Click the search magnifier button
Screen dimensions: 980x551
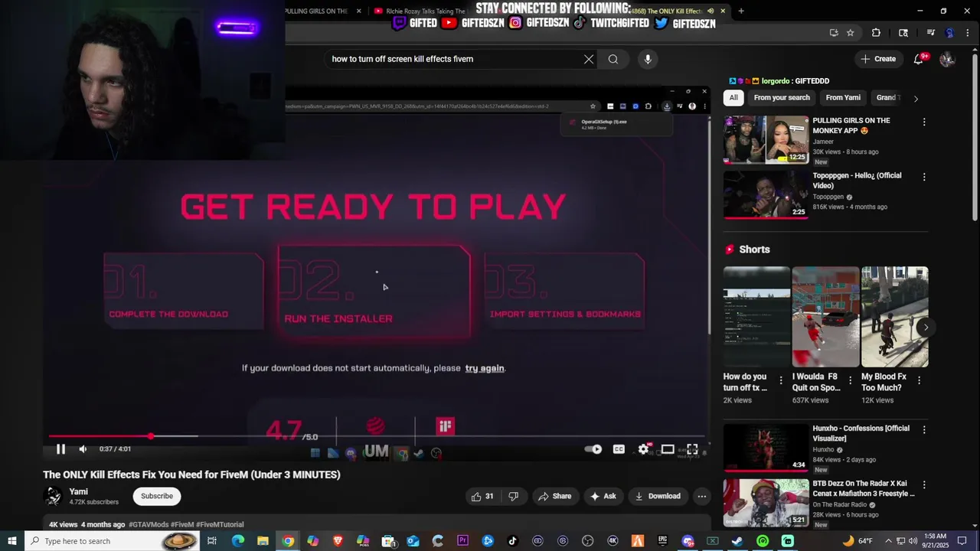(613, 59)
